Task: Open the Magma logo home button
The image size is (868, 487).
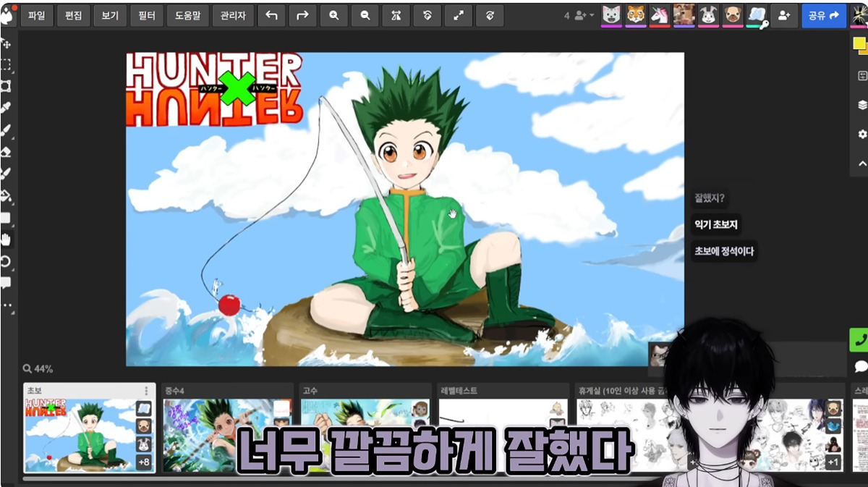Action: pyautogui.click(x=7, y=15)
